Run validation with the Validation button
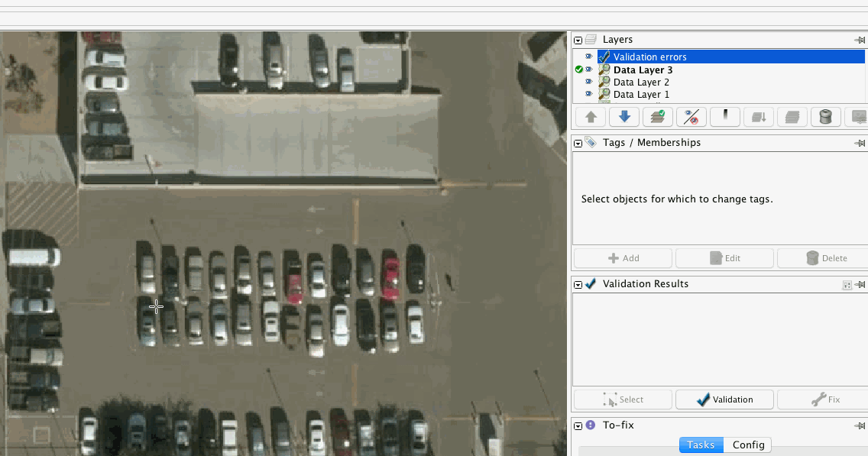Screen dimensions: 868x456 click(x=724, y=399)
